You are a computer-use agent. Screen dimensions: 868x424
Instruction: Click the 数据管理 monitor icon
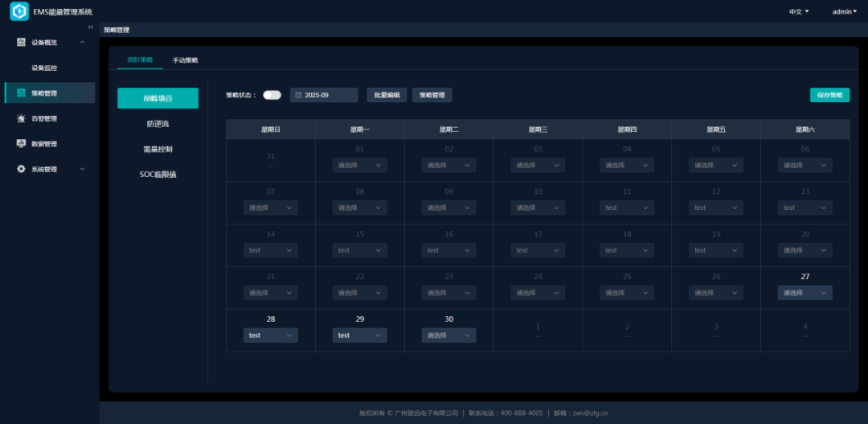(21, 143)
